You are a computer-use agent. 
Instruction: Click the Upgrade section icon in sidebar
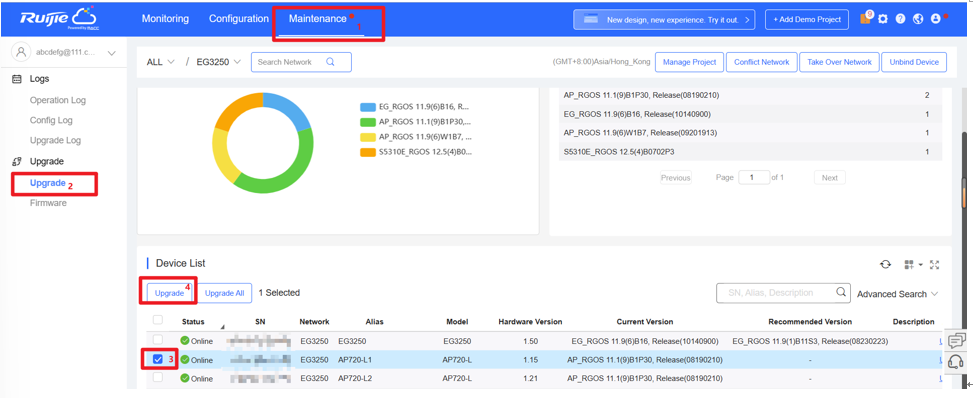pos(17,161)
